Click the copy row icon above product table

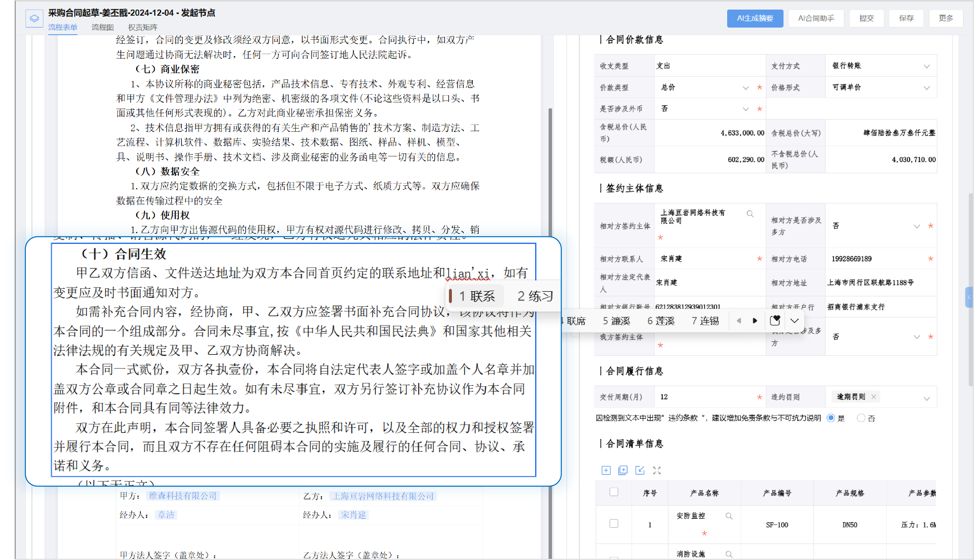pyautogui.click(x=623, y=470)
